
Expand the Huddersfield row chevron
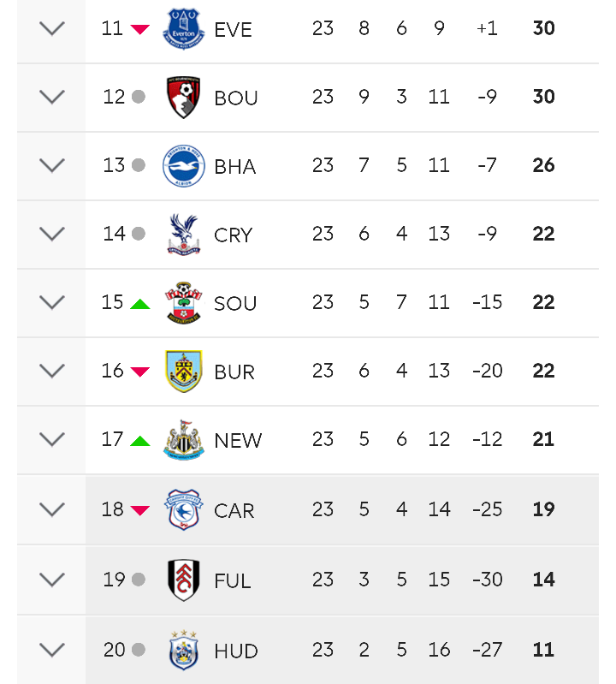click(52, 650)
